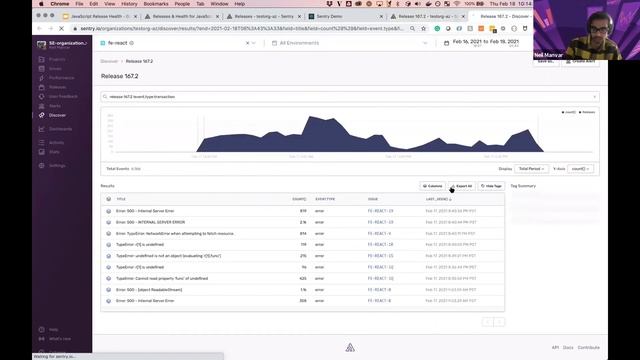The width and height of the screenshot is (640, 360).
Task: Open the History menu in menu bar
Action: tap(129, 4)
